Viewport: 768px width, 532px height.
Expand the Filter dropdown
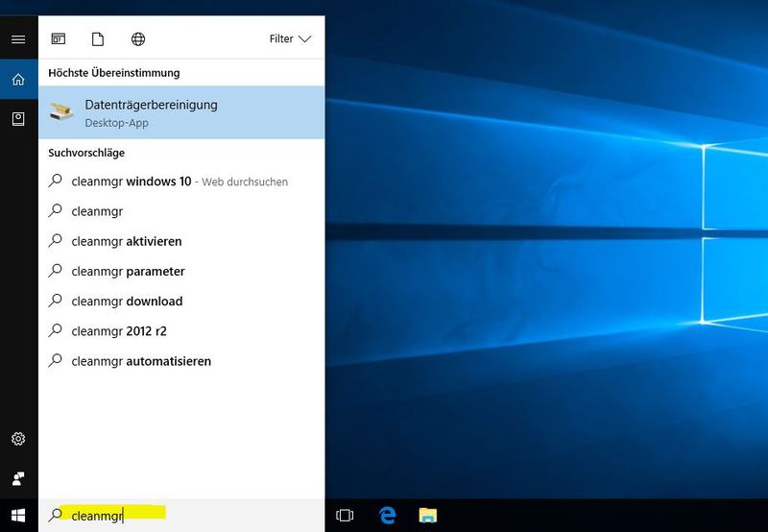(x=290, y=38)
